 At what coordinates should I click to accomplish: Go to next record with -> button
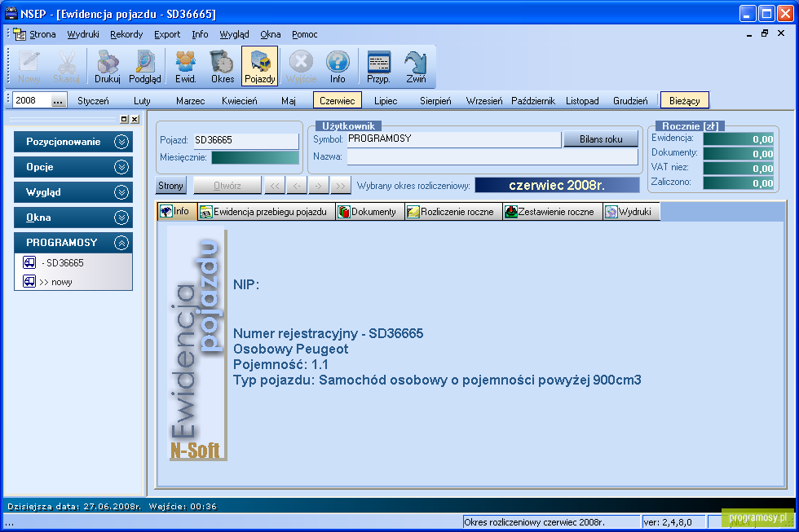pos(319,185)
